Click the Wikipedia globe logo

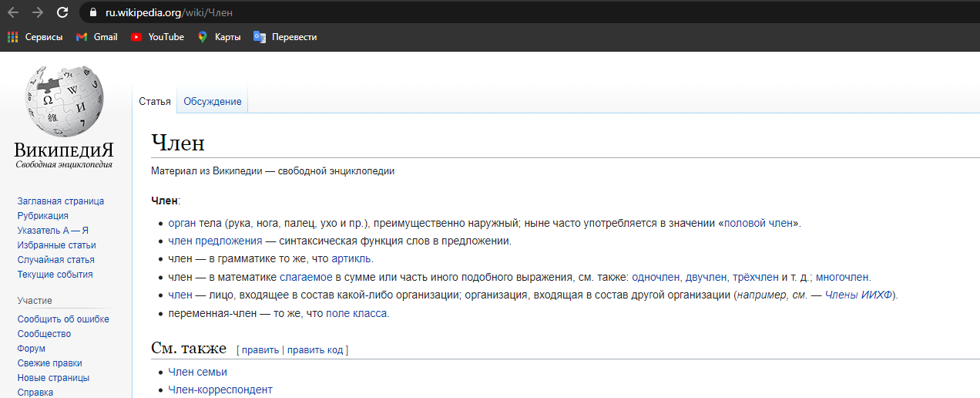(x=64, y=100)
